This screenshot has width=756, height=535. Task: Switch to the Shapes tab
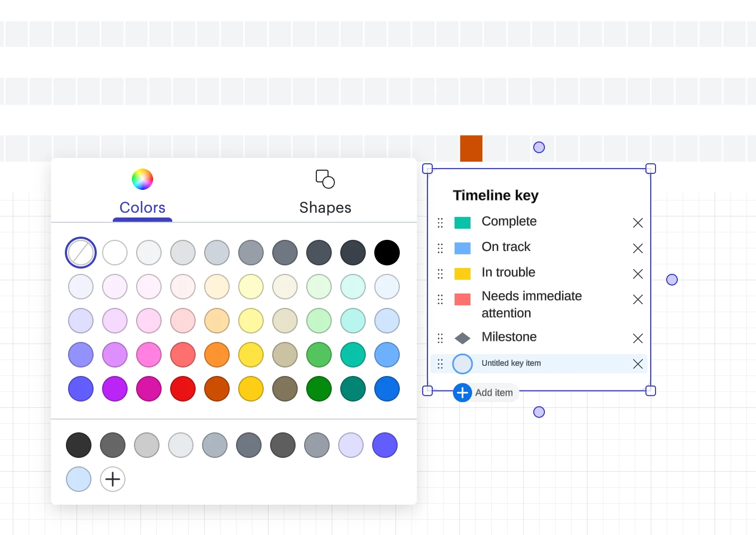pyautogui.click(x=325, y=193)
